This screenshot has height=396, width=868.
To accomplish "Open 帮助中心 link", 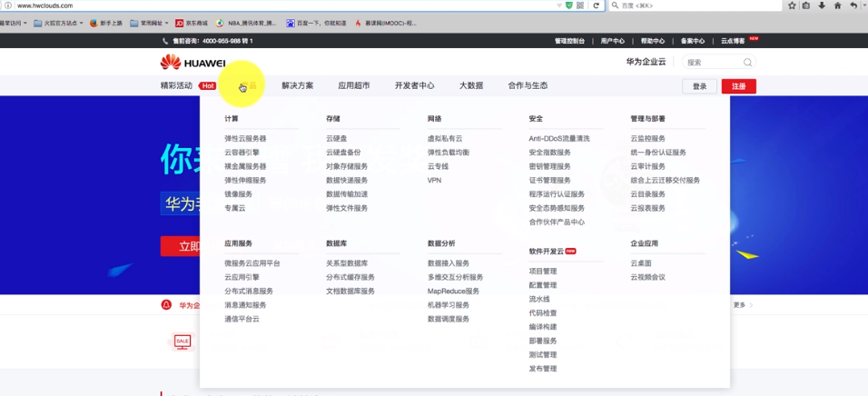I will 653,41.
